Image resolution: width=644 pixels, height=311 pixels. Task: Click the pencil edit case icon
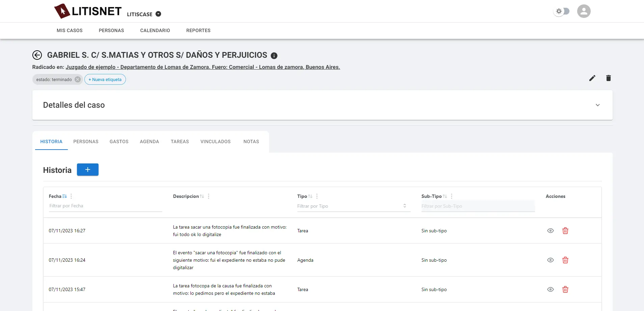592,78
